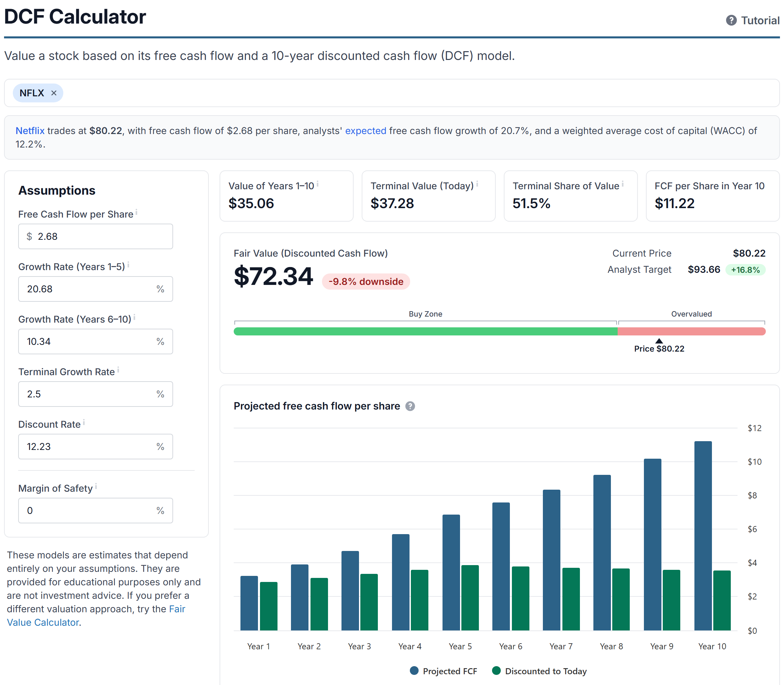Edit the Discount Rate field

click(96, 447)
